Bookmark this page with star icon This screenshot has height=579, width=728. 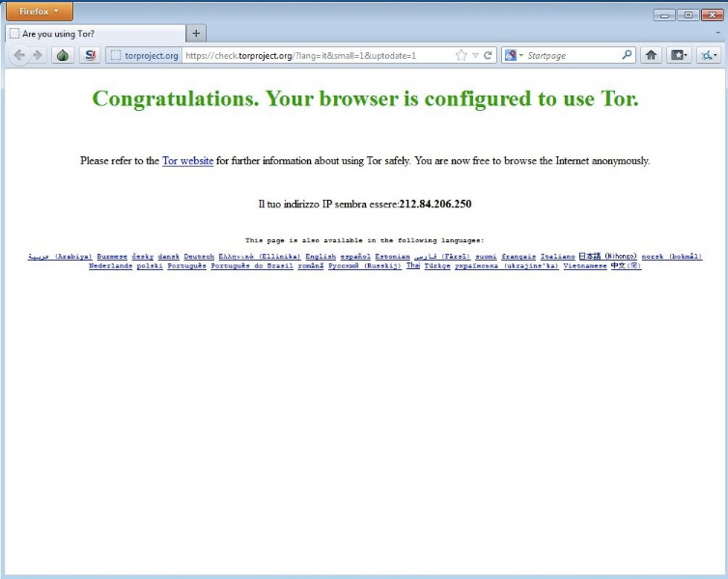[462, 56]
